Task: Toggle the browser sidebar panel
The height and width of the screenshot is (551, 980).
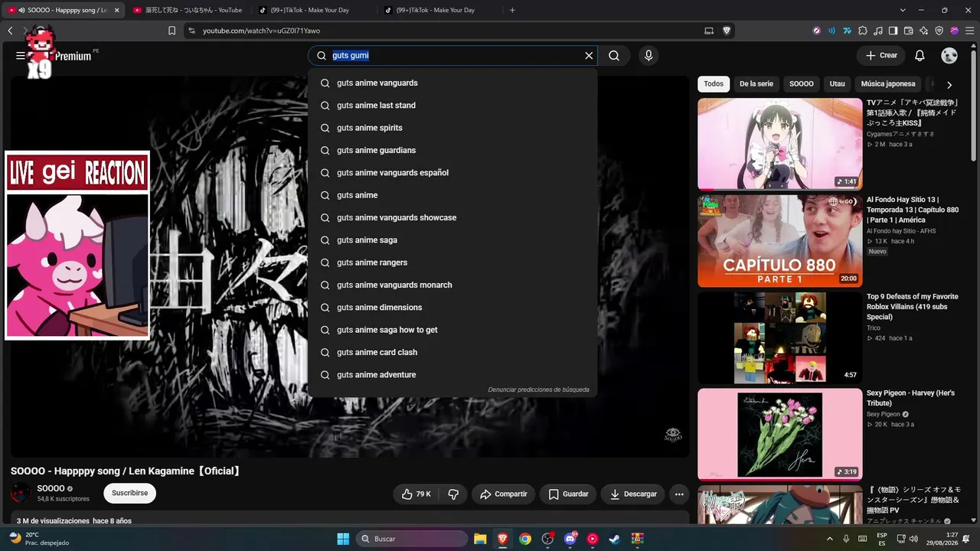Action: pyautogui.click(x=893, y=31)
